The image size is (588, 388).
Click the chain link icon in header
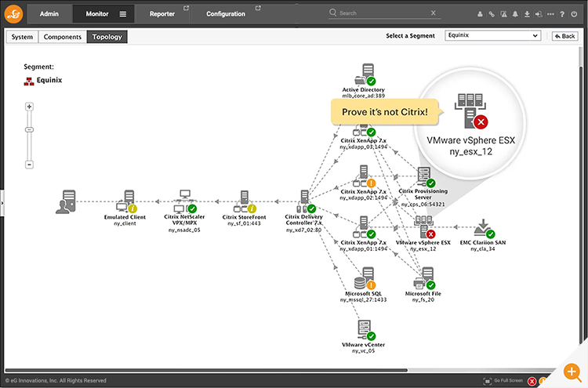click(x=492, y=14)
